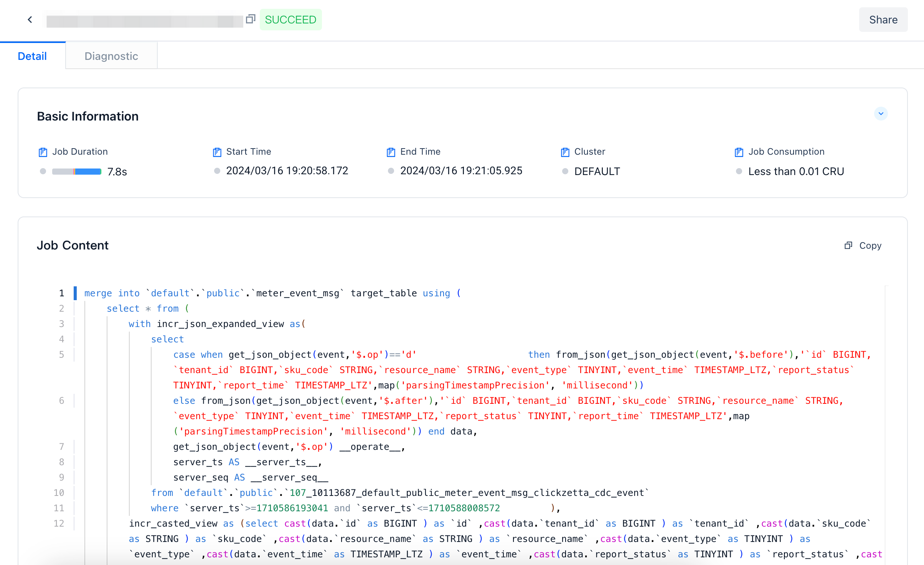This screenshot has width=924, height=565.
Task: Click line number 1 in code
Action: [x=61, y=293]
